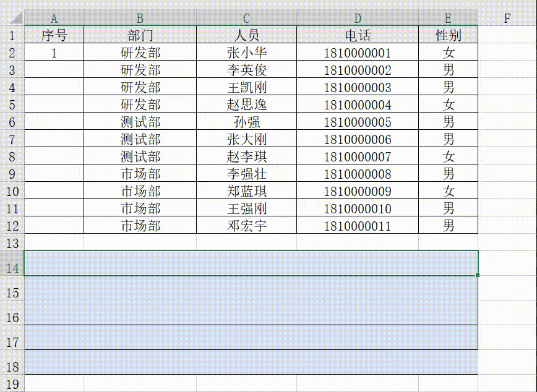Click phone number 1810000011
This screenshot has width=537, height=392.
tap(357, 225)
